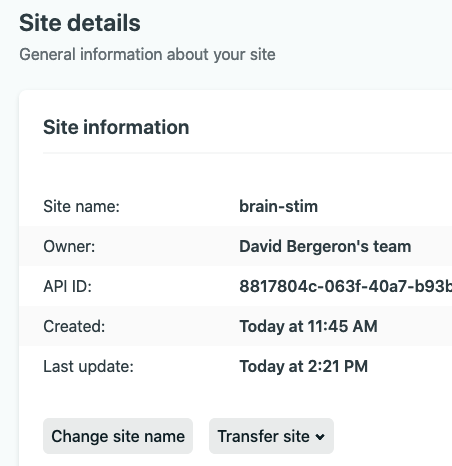
Task: Click the General information about your site subtitle
Action: coord(147,54)
